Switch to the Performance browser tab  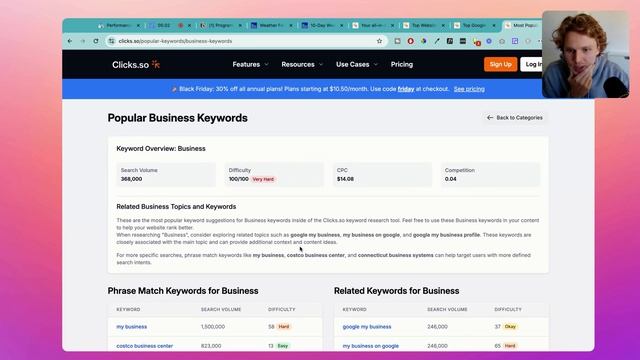click(118, 25)
